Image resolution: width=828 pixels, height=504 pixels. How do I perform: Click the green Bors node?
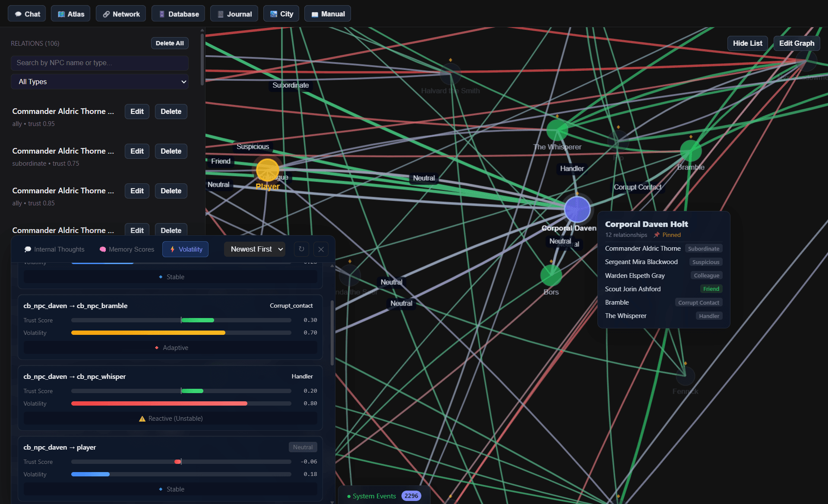coord(551,275)
